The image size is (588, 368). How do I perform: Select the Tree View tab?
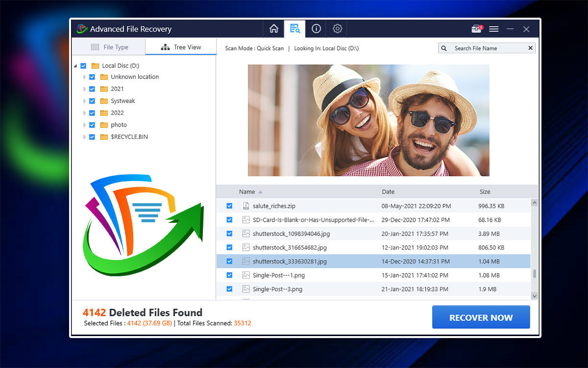pyautogui.click(x=180, y=47)
